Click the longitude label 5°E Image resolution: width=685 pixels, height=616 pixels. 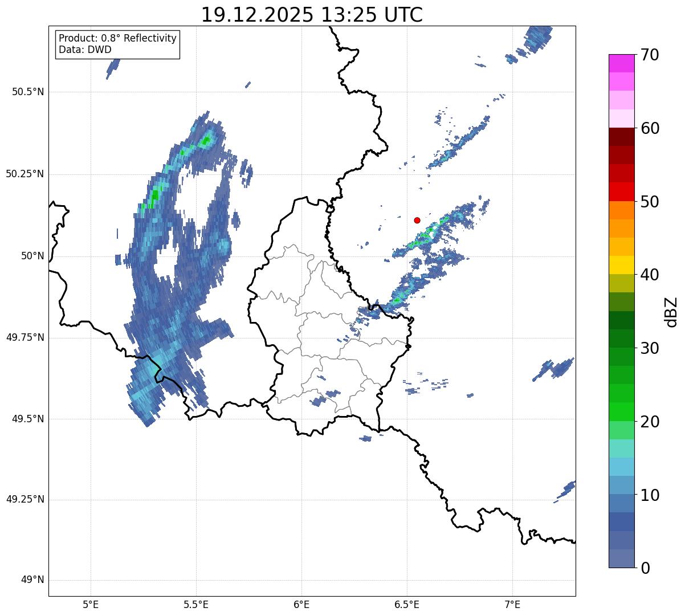tap(91, 604)
